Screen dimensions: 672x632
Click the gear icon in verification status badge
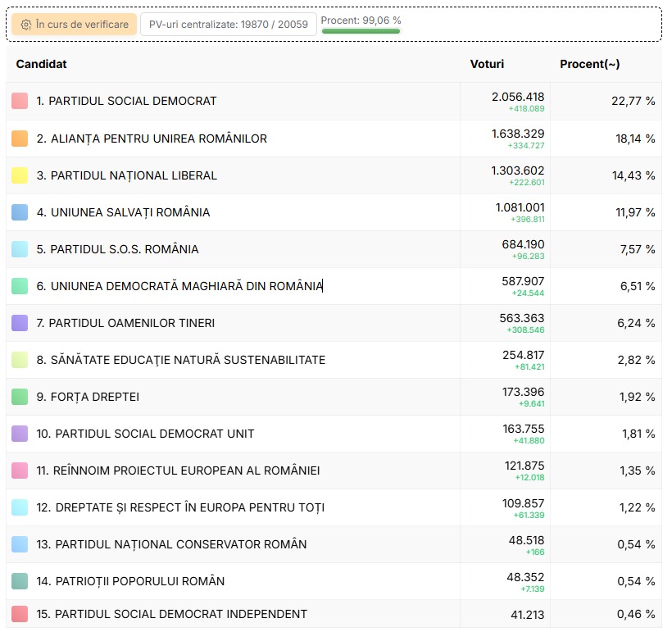(x=26, y=25)
